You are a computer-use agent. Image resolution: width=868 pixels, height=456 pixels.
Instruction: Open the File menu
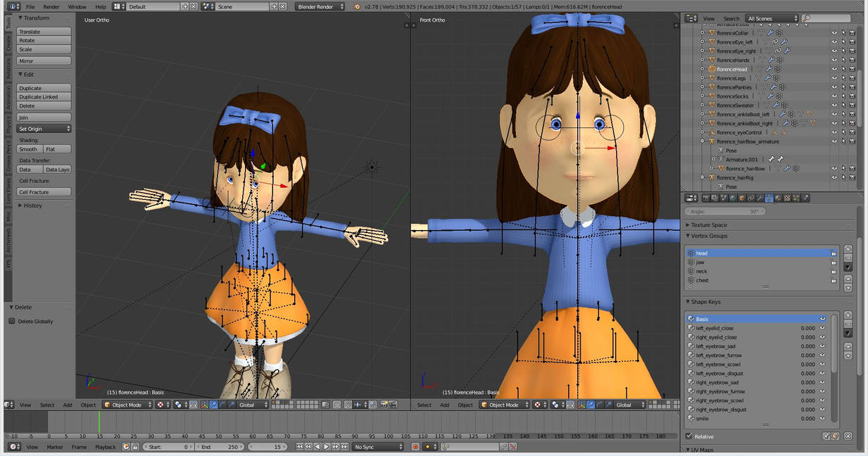click(x=30, y=6)
